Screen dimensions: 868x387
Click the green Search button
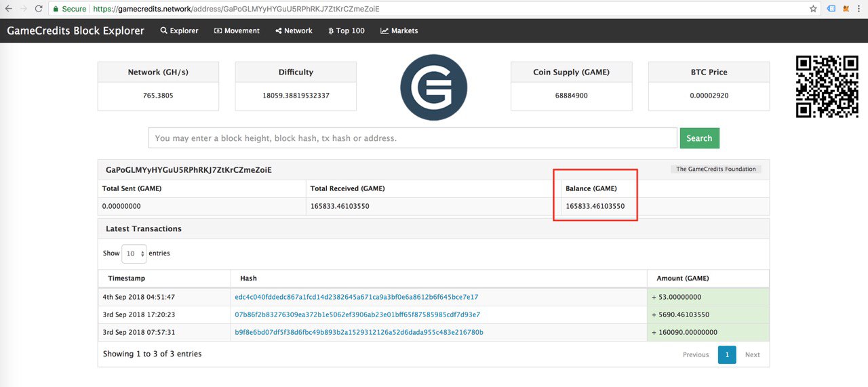[x=699, y=138]
